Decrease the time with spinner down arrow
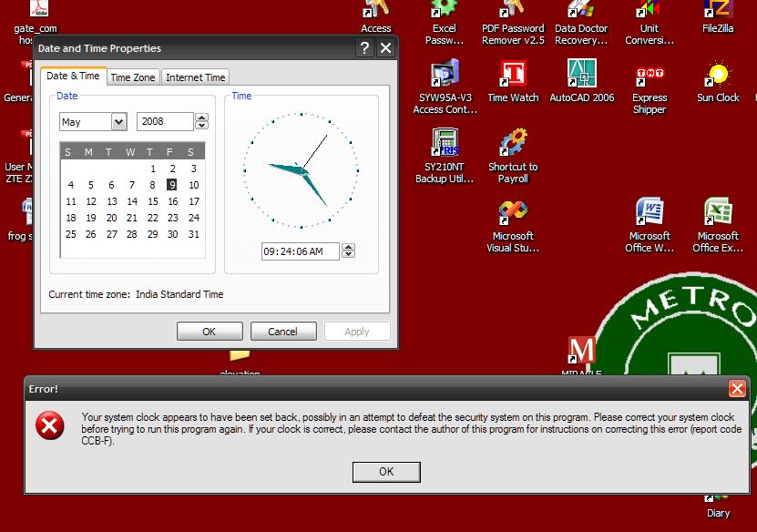Image resolution: width=757 pixels, height=532 pixels. click(x=348, y=254)
